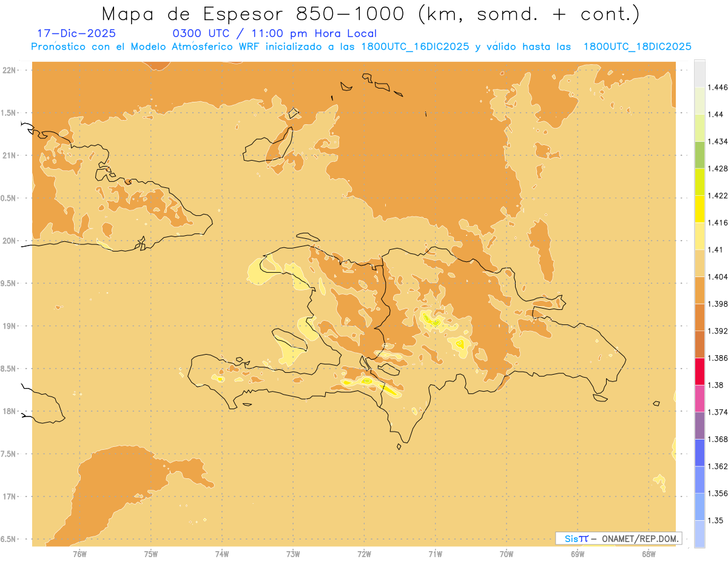Click the 68W longitude axis label
Screen dimensions: 728x562
click(649, 554)
